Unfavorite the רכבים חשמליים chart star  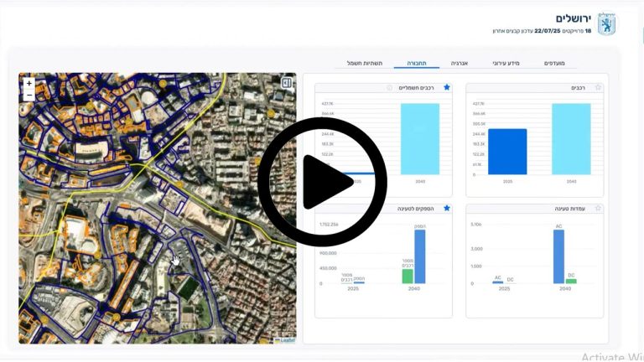(446, 87)
